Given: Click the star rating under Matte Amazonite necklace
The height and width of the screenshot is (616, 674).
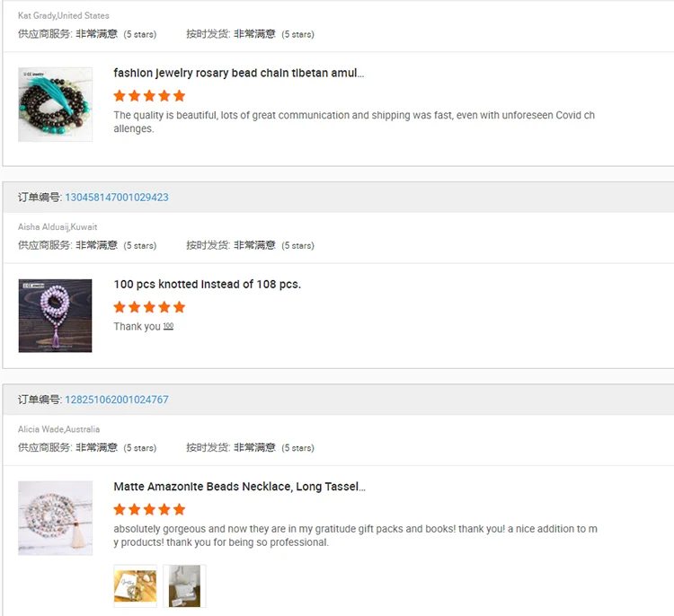Looking at the screenshot, I should (149, 509).
